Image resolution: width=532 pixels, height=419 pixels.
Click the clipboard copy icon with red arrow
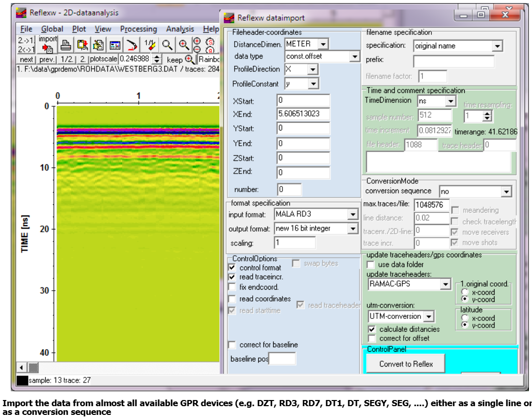(x=82, y=45)
